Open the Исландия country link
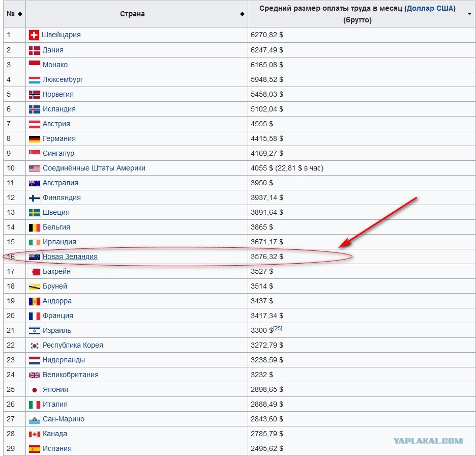The image size is (476, 456). [59, 109]
